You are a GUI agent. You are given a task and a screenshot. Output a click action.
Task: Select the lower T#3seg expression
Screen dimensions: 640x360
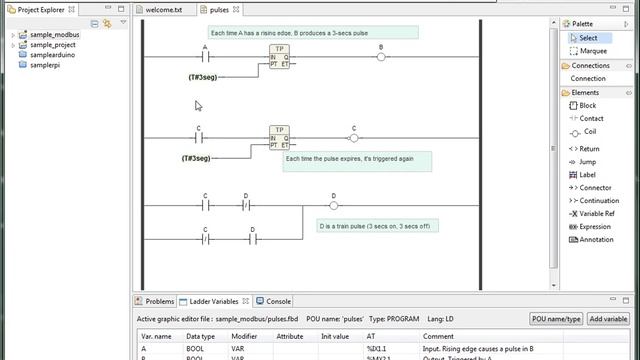196,158
